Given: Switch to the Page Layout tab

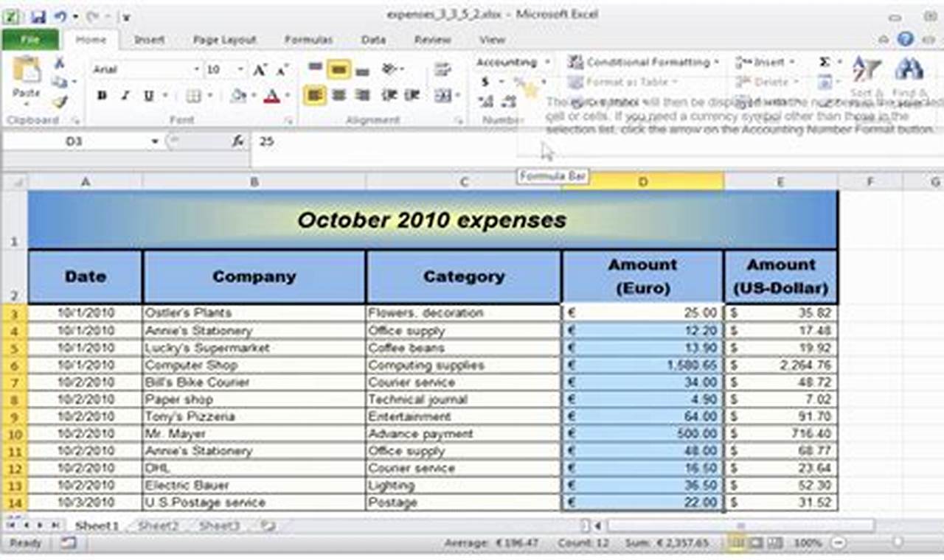Looking at the screenshot, I should [224, 40].
